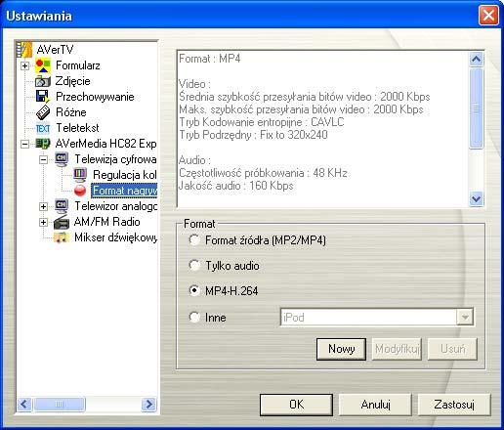The image size is (504, 430).
Task: Close the Ustawiania dialog
Action: pos(488,15)
